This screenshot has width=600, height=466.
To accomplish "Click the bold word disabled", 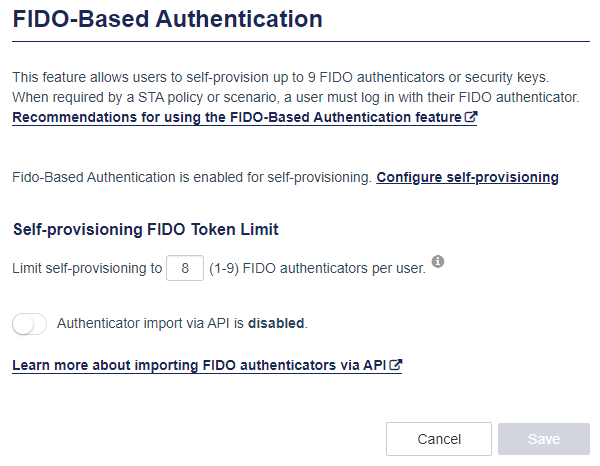I will click(276, 323).
